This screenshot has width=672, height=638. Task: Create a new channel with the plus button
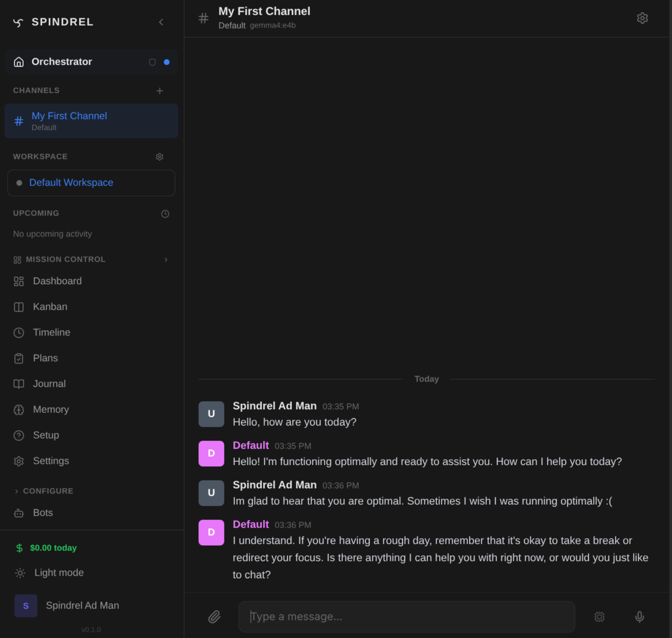coord(159,91)
